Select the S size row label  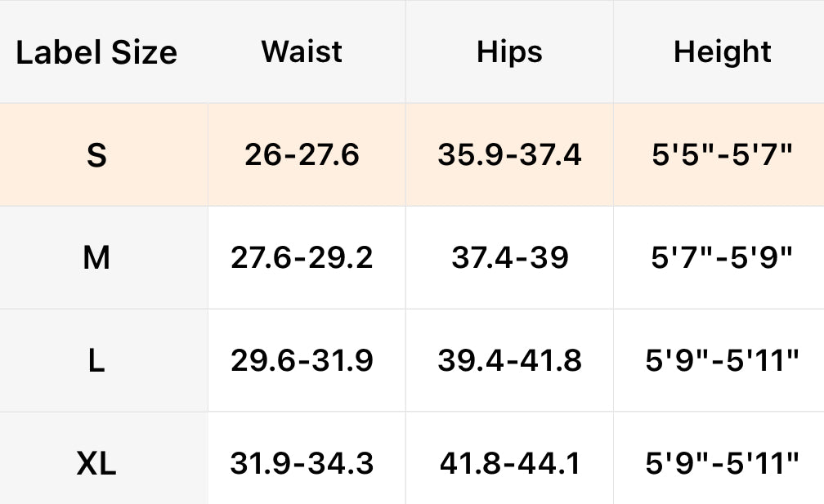coord(96,155)
